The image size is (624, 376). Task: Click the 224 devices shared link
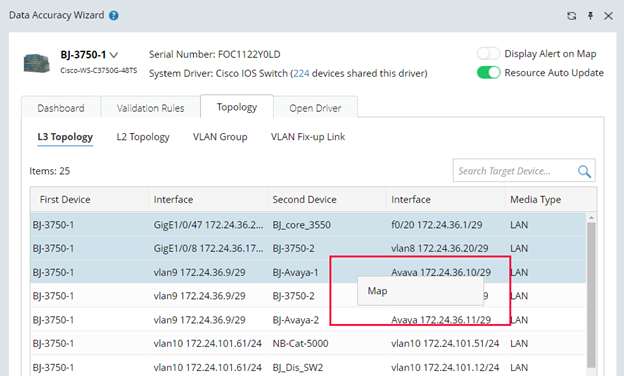tap(301, 74)
